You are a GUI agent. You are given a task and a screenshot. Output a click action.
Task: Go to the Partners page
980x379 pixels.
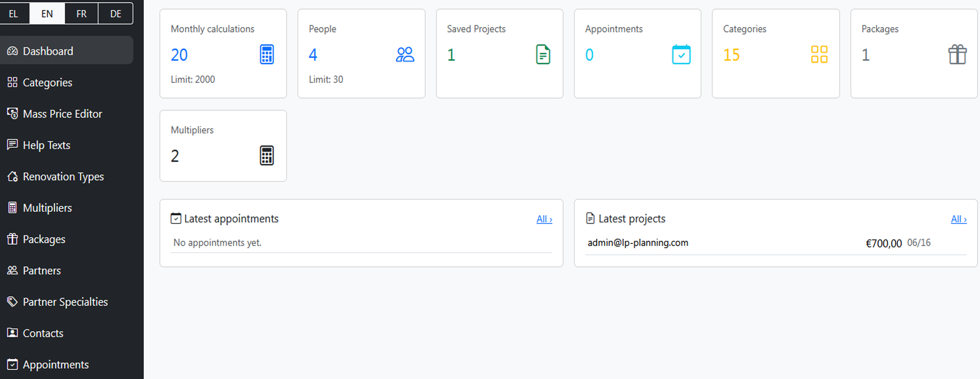coord(66,270)
